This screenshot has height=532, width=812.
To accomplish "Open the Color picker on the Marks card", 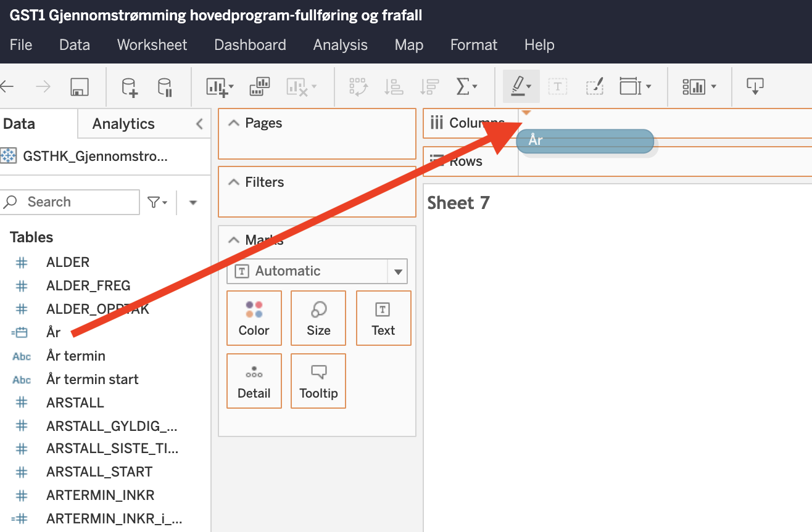I will [254, 318].
